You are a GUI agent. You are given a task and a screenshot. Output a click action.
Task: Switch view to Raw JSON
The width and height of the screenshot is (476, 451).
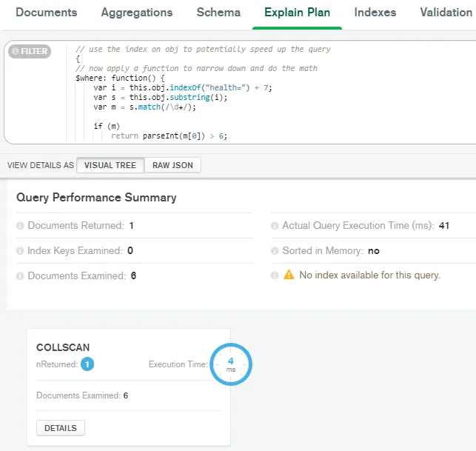(172, 165)
